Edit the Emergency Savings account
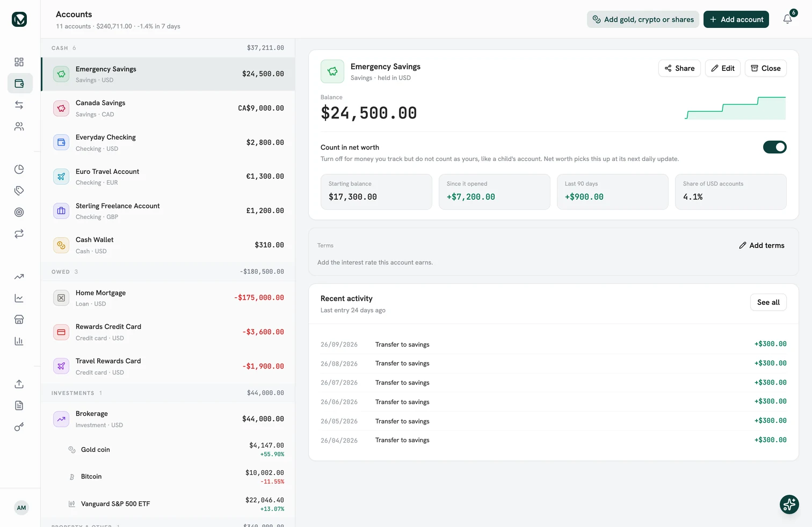This screenshot has height=527, width=812. click(x=723, y=68)
